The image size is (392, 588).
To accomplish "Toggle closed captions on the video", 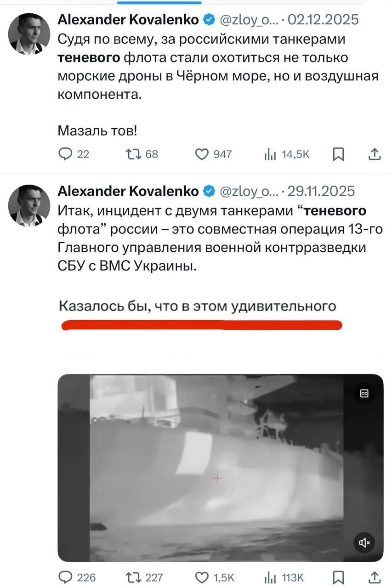I will click(364, 393).
